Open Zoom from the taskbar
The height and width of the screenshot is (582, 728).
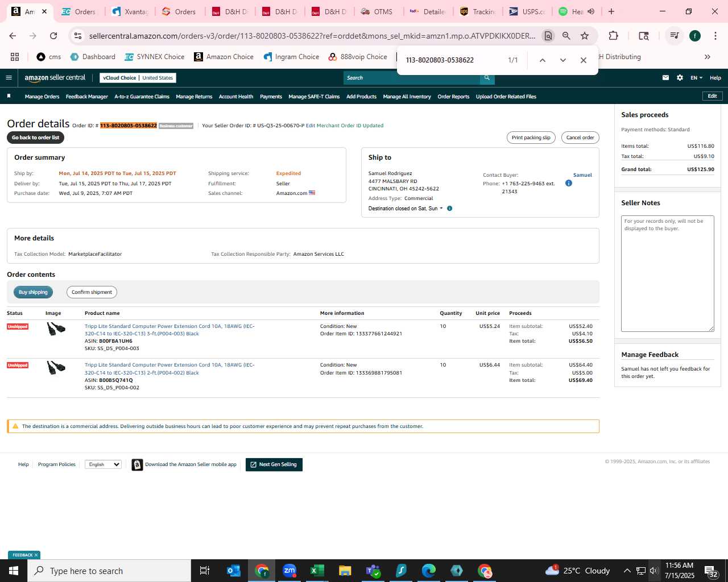point(289,571)
